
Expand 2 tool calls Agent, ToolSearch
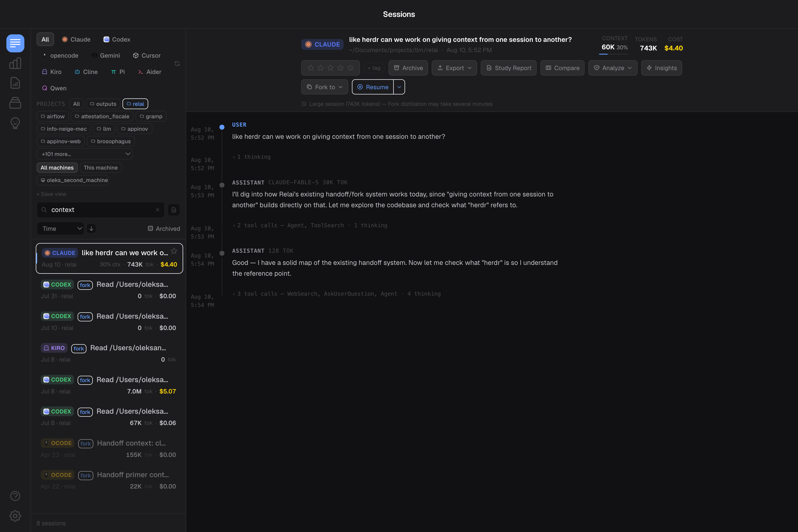[310, 225]
